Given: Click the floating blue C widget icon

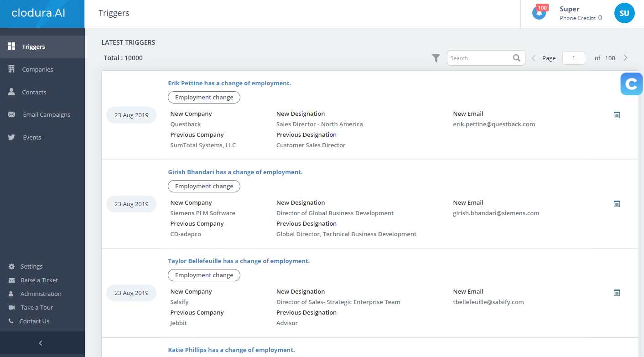Looking at the screenshot, I should click(631, 84).
